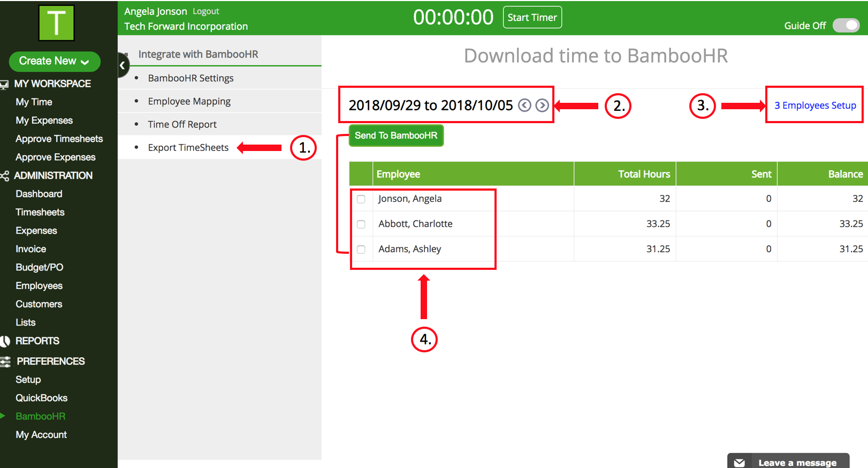
Task: Click the Logout link
Action: coord(205,11)
